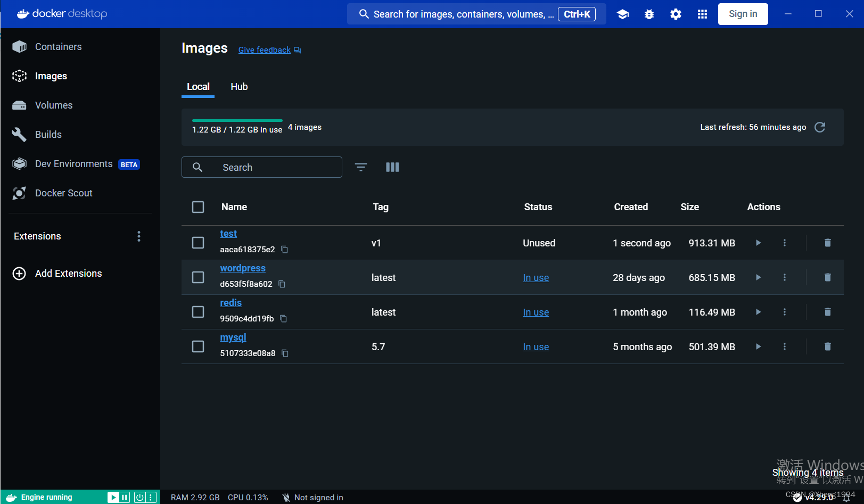
Task: Copy the wordpress image ID
Action: [x=282, y=284]
